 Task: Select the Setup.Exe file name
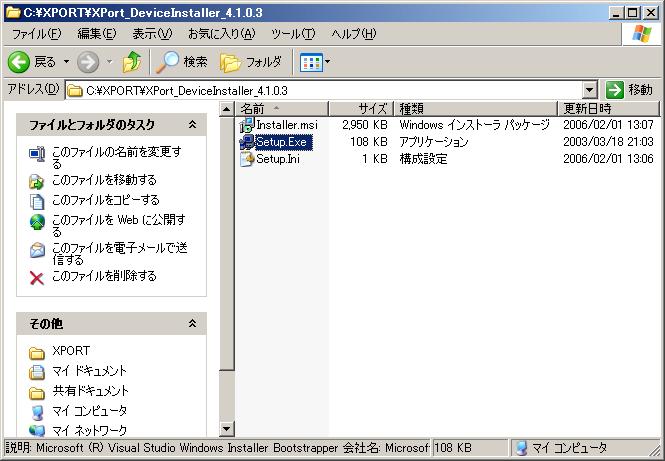coord(283,142)
